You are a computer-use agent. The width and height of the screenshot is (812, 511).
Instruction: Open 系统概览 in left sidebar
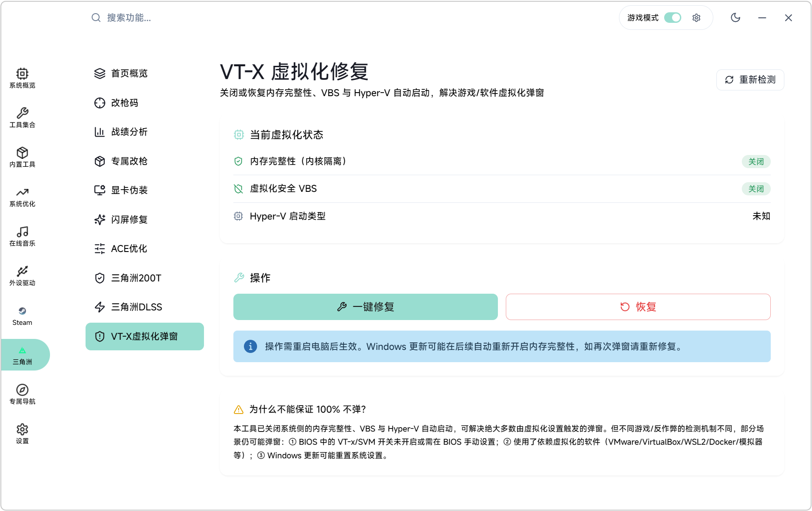(x=22, y=78)
